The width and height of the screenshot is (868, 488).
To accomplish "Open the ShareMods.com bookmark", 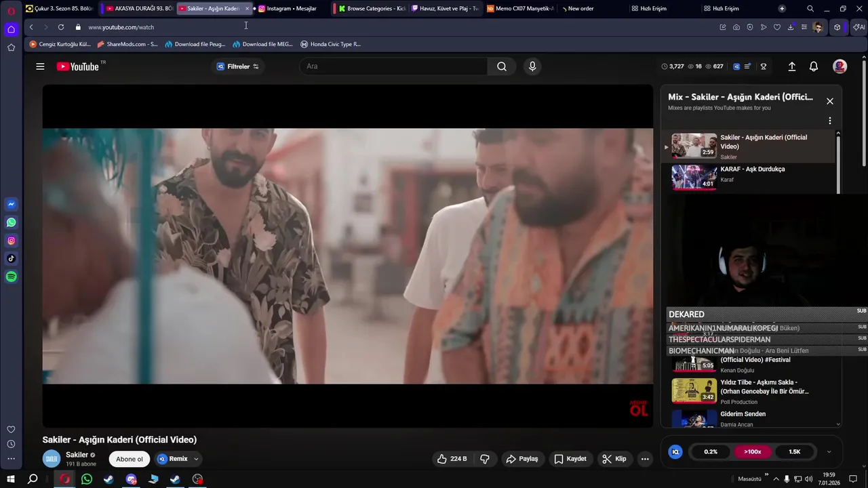I will [x=127, y=44].
